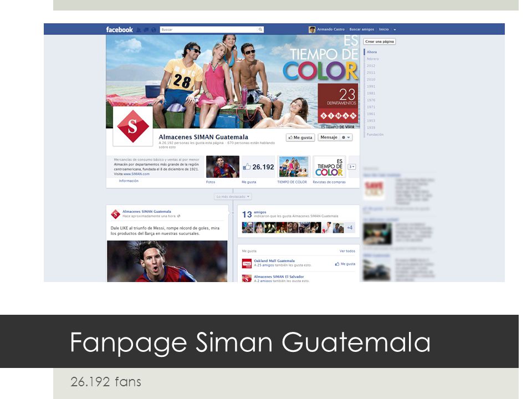Jump to 1981 in timeline
Screen dimensions: 532x399
click(x=371, y=93)
